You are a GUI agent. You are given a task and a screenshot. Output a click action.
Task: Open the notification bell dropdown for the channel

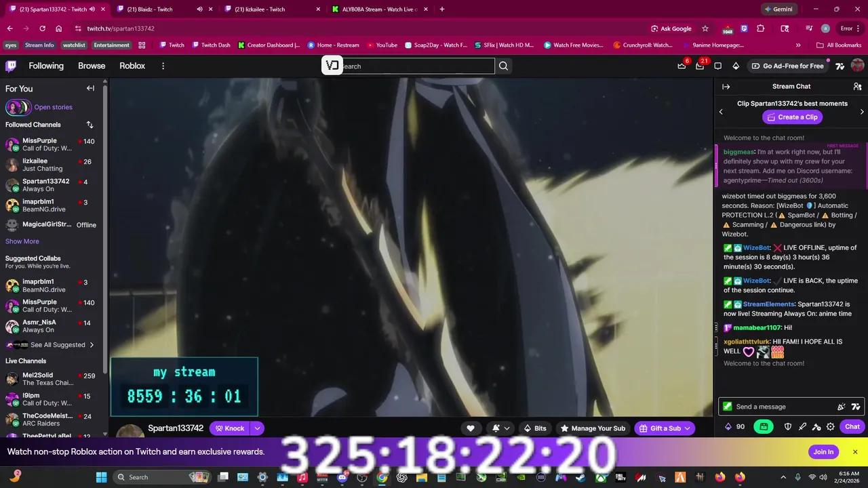(x=500, y=428)
